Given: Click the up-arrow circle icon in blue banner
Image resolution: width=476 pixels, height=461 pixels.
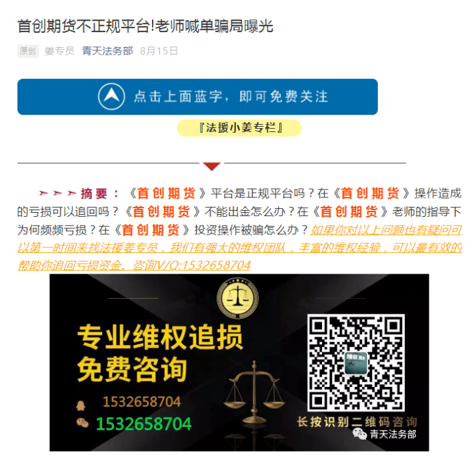Looking at the screenshot, I should point(111,96).
